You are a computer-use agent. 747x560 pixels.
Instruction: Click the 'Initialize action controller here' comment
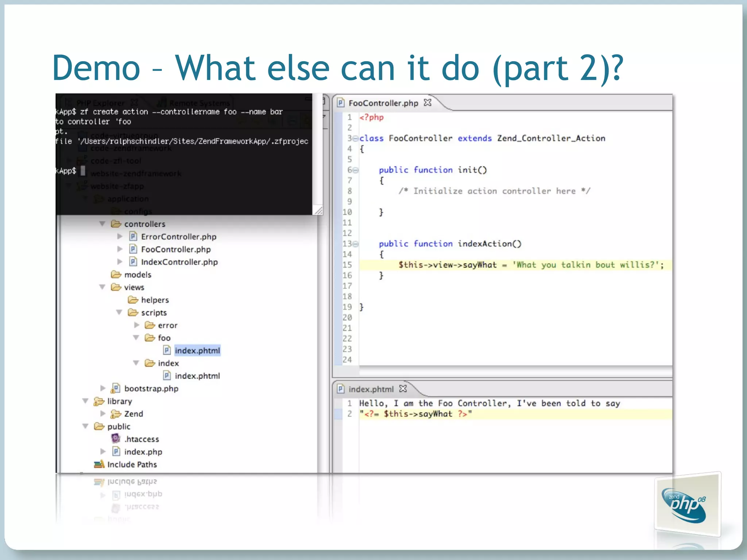click(494, 191)
